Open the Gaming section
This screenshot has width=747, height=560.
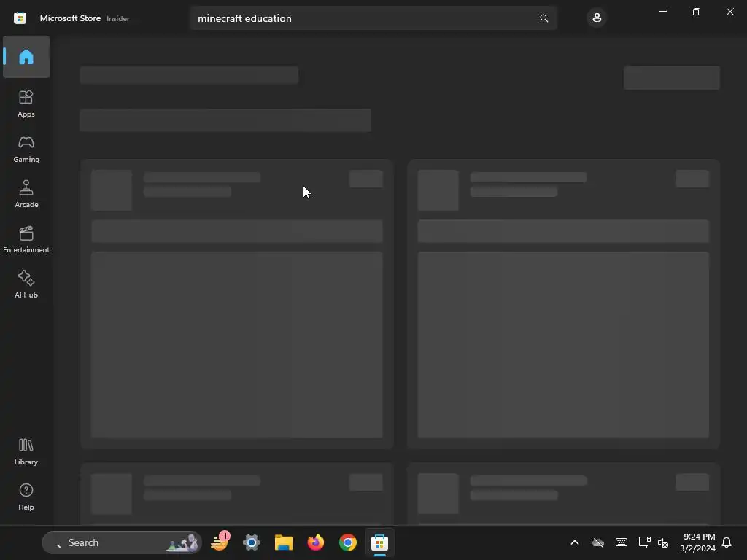coord(26,149)
